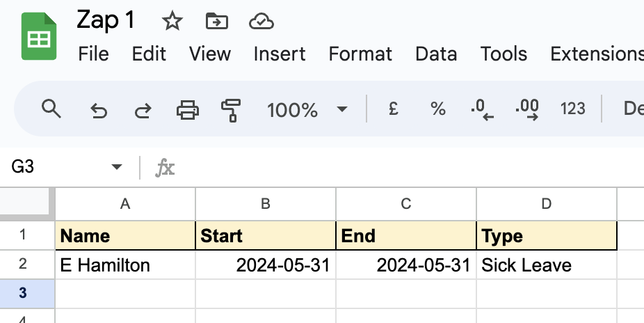Viewport: 644px width, 323px height.
Task: Format as currency with pound icon
Action: [394, 109]
